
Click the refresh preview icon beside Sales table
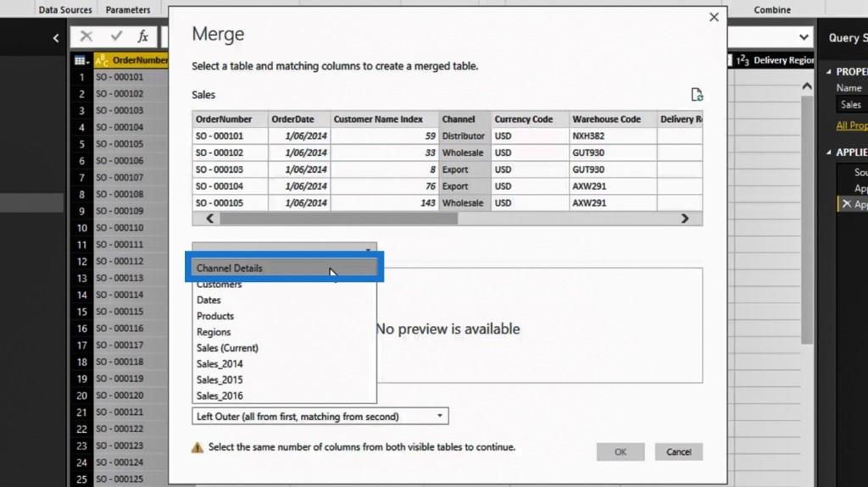(697, 95)
